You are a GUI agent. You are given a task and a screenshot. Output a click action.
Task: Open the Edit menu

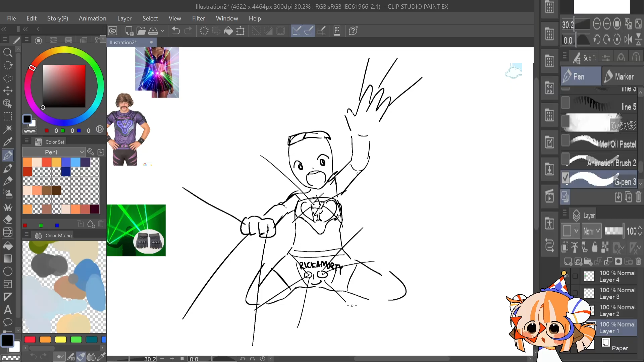pos(32,18)
